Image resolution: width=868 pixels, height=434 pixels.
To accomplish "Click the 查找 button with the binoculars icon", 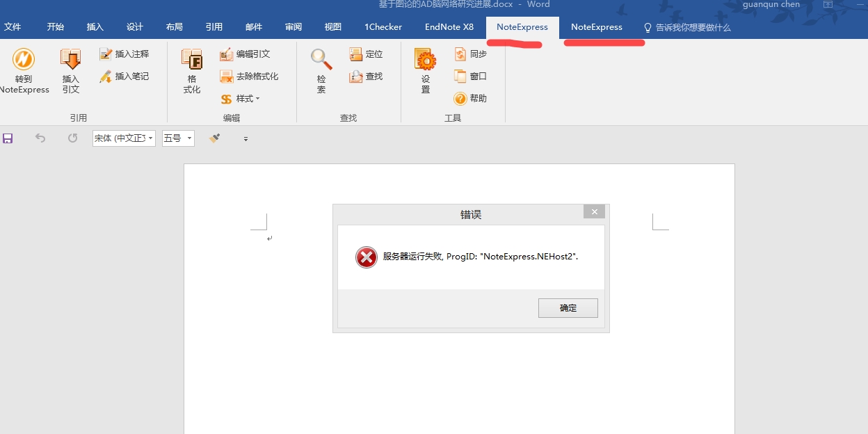I will point(366,76).
